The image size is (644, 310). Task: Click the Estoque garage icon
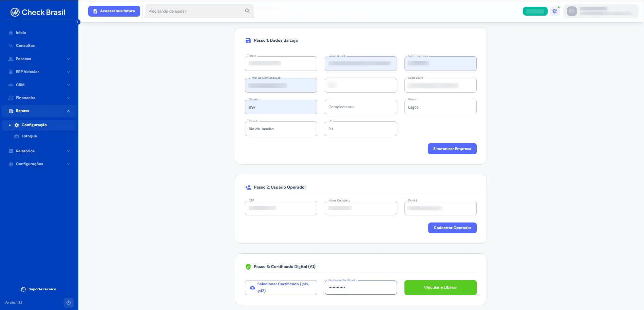click(17, 136)
